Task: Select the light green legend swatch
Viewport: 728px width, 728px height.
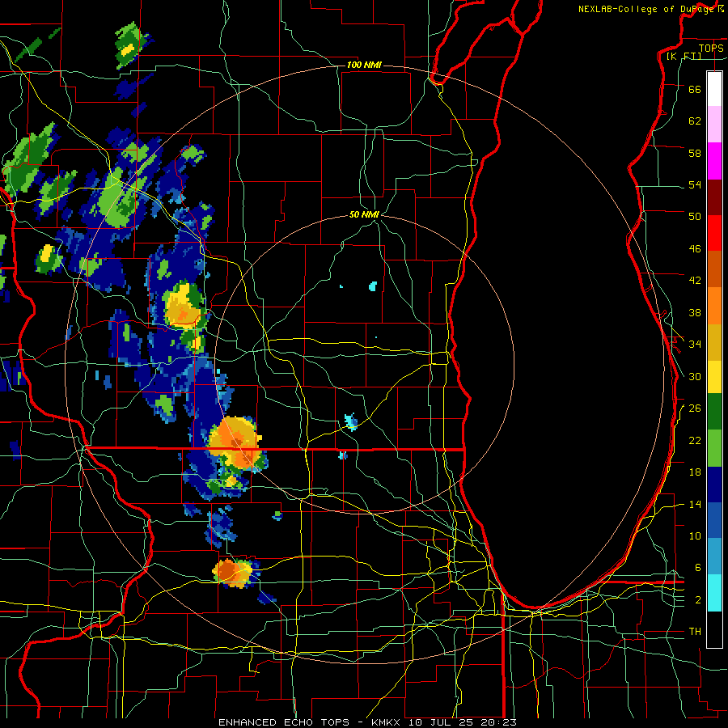Action: pyautogui.click(x=714, y=448)
